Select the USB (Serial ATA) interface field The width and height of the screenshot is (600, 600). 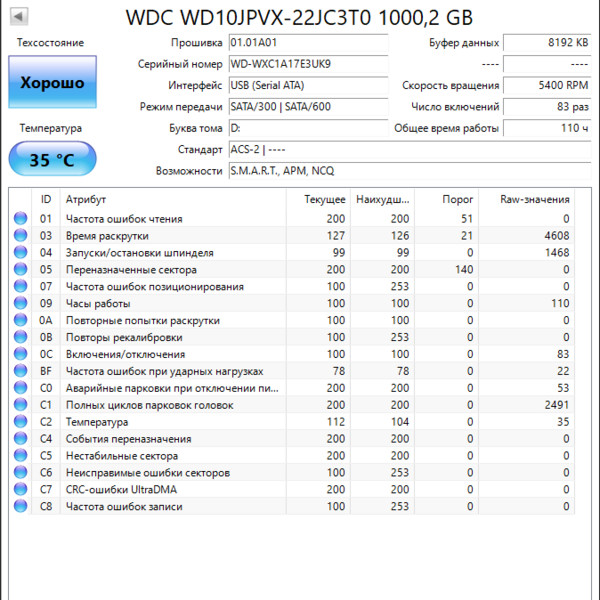click(308, 85)
